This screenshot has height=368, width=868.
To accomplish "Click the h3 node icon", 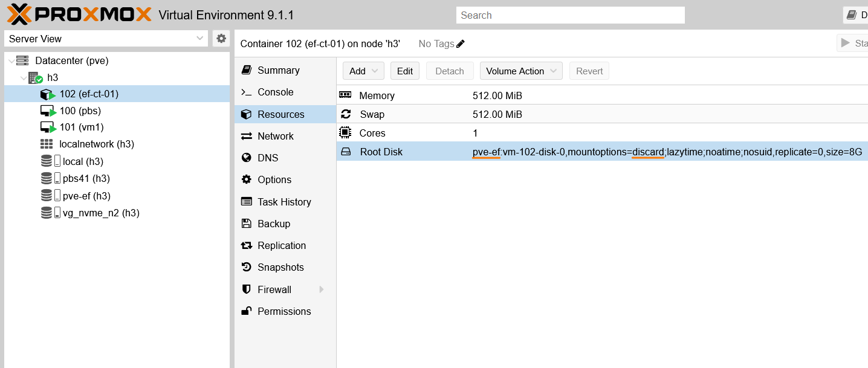I will [x=36, y=77].
